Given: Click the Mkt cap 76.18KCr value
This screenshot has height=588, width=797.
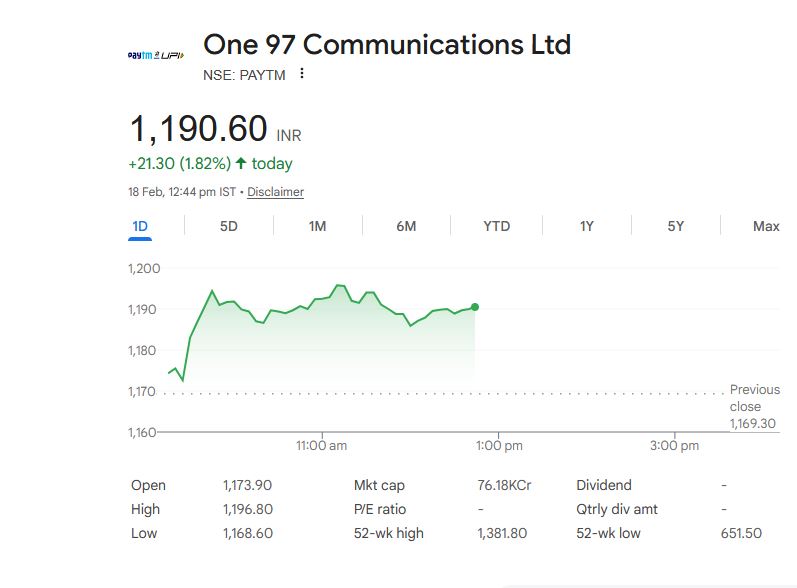Looking at the screenshot, I should click(504, 485).
